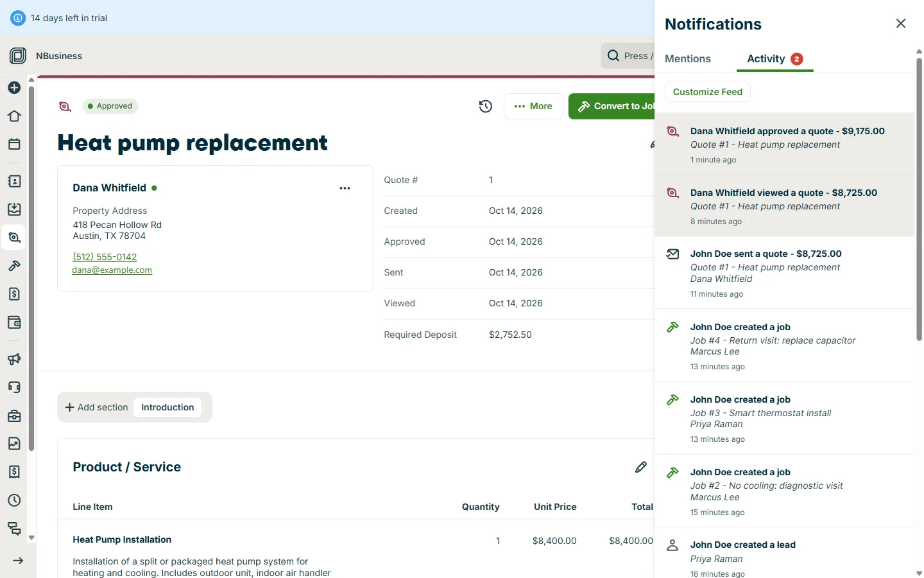
Task: Switch to Mentions tab in Notifications
Action: click(688, 58)
